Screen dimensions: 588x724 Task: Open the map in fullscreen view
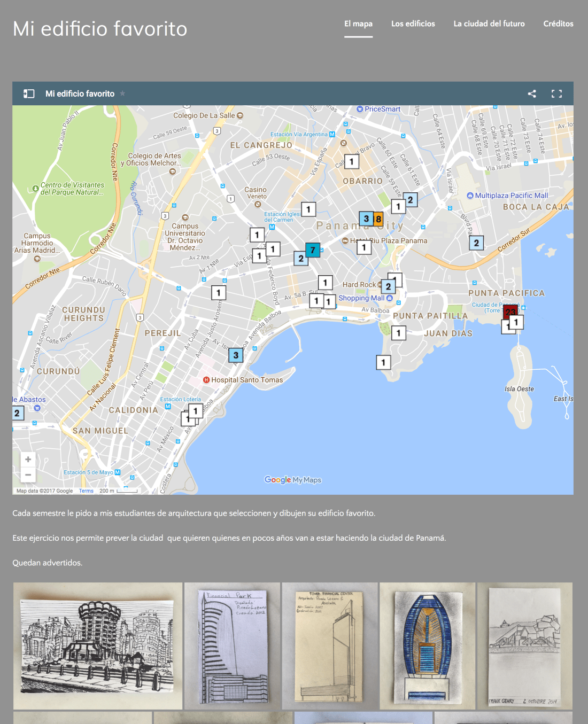pyautogui.click(x=556, y=94)
